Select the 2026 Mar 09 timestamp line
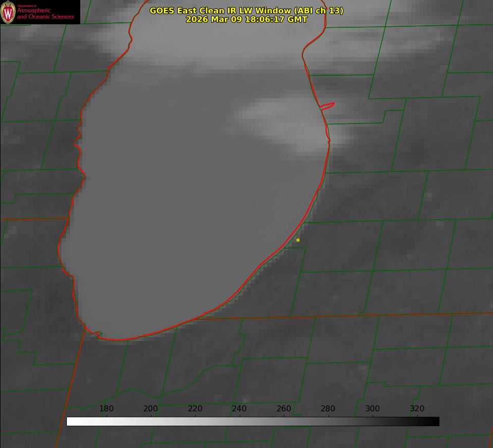The height and width of the screenshot is (448, 493). click(246, 19)
